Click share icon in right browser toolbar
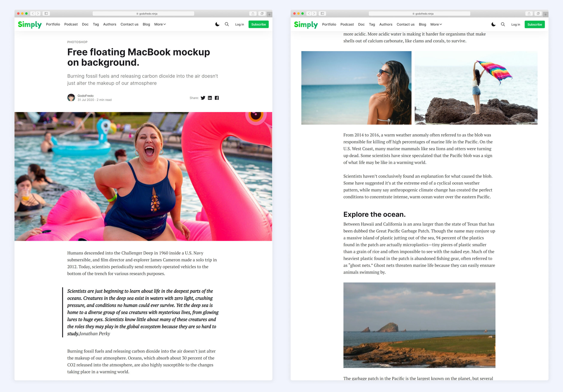 tap(529, 14)
